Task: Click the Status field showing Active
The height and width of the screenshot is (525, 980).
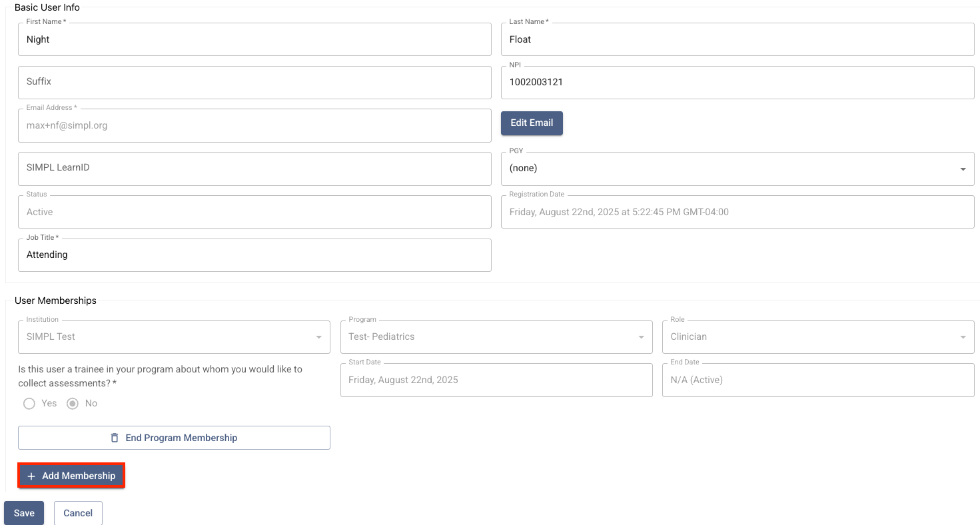Action: (x=254, y=212)
